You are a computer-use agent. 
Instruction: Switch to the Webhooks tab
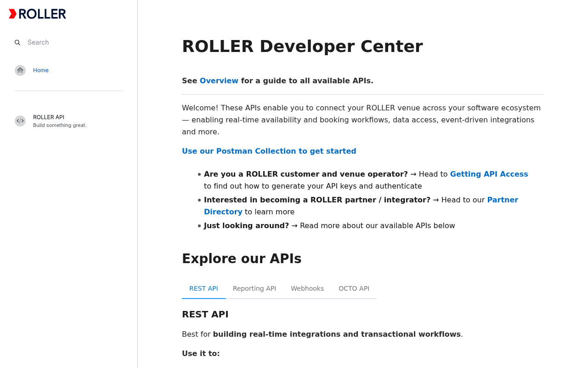tap(307, 288)
